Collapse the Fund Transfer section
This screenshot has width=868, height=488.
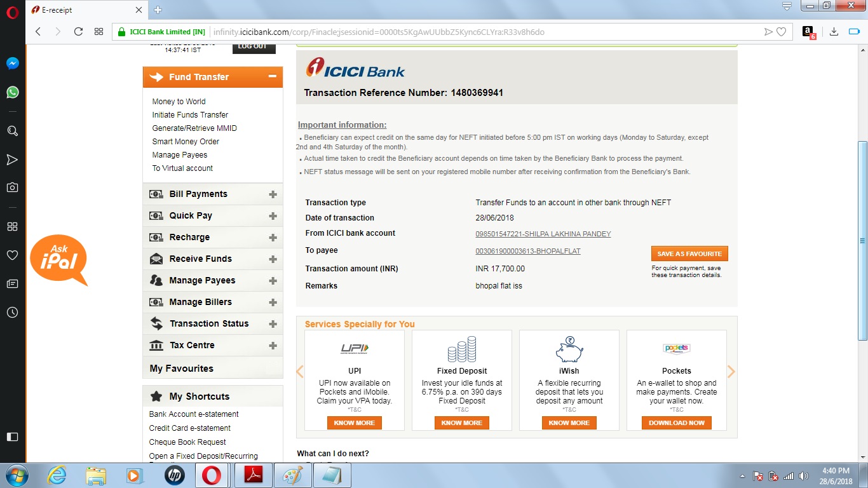coord(272,77)
